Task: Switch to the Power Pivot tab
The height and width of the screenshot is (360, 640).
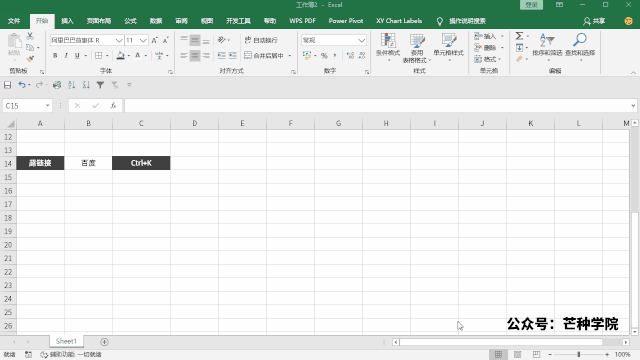Action: tap(346, 21)
